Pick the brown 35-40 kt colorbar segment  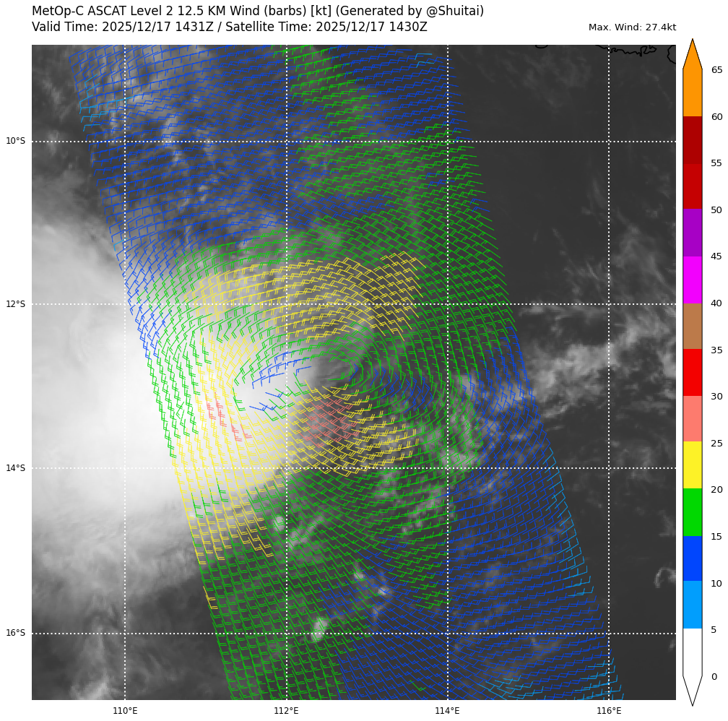(x=692, y=326)
